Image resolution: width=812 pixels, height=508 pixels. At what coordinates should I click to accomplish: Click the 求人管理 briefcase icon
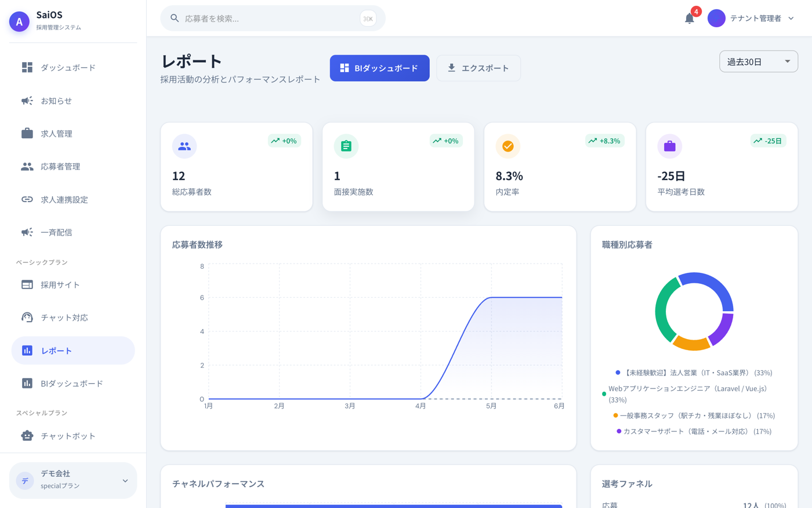click(27, 134)
